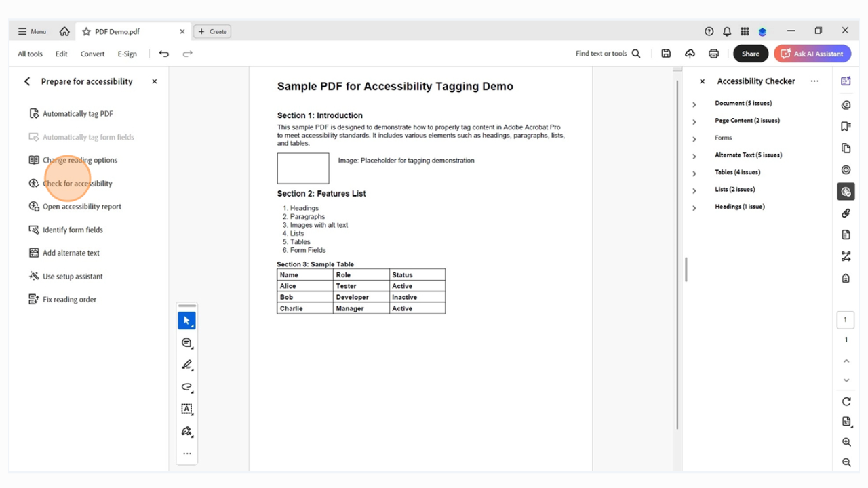
Task: Zoom in with the plus magnifier
Action: 846,442
